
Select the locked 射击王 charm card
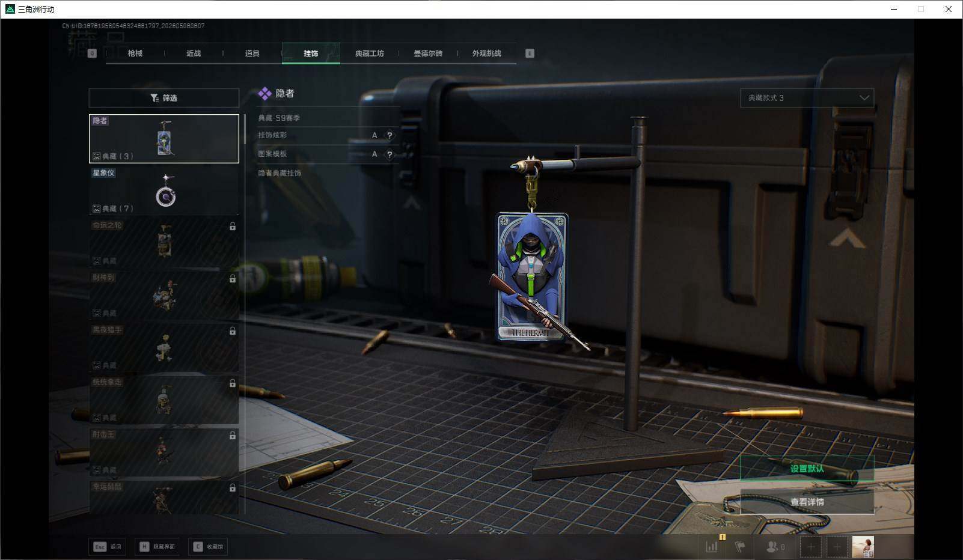(x=164, y=452)
